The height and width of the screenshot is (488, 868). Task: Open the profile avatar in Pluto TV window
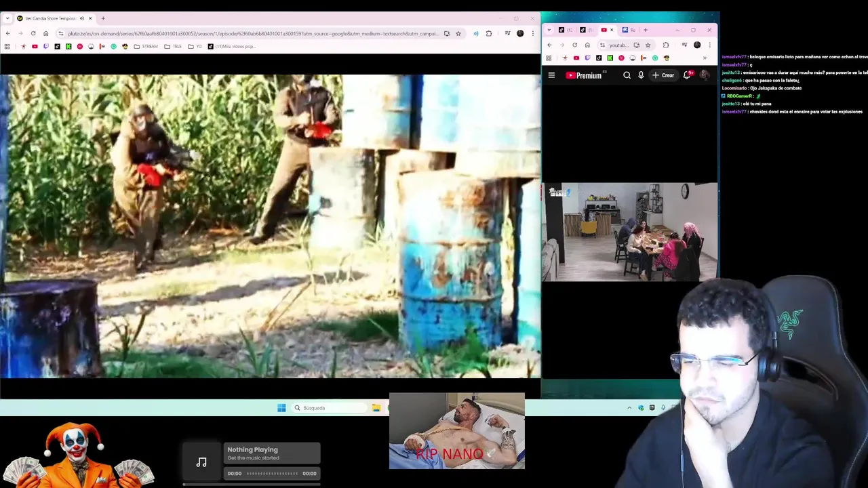pos(520,33)
